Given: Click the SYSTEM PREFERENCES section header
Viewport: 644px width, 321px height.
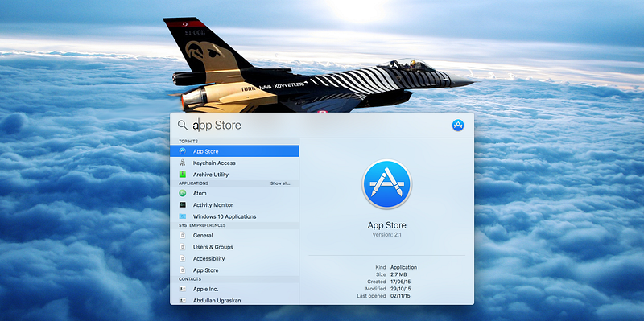Looking at the screenshot, I should pos(202,225).
